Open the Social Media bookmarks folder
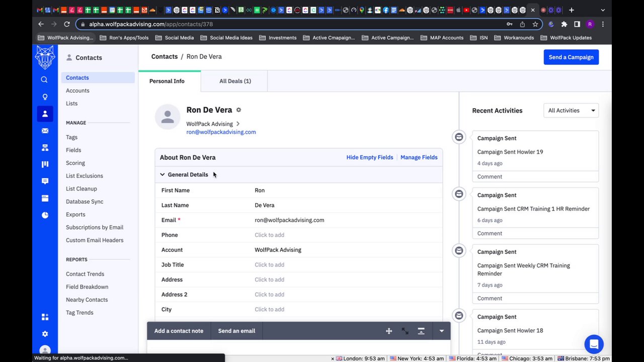The height and width of the screenshot is (362, 644). [175, 38]
